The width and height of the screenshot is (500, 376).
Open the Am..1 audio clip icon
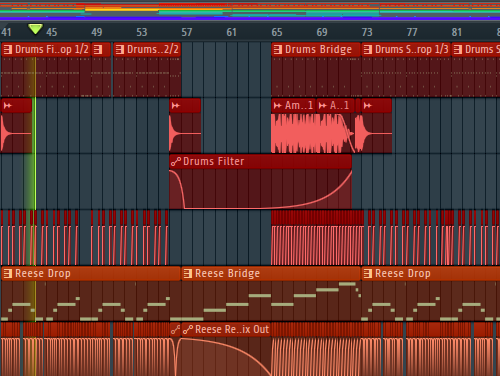coord(277,106)
